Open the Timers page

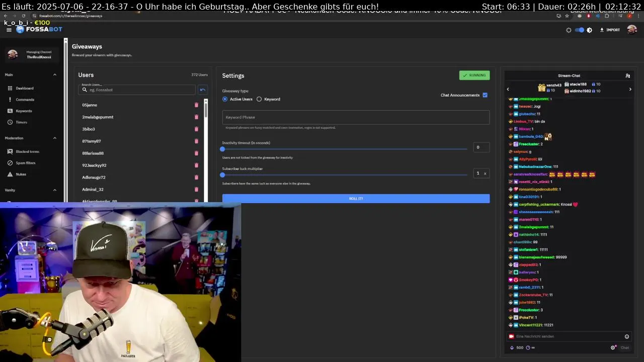coord(21,122)
